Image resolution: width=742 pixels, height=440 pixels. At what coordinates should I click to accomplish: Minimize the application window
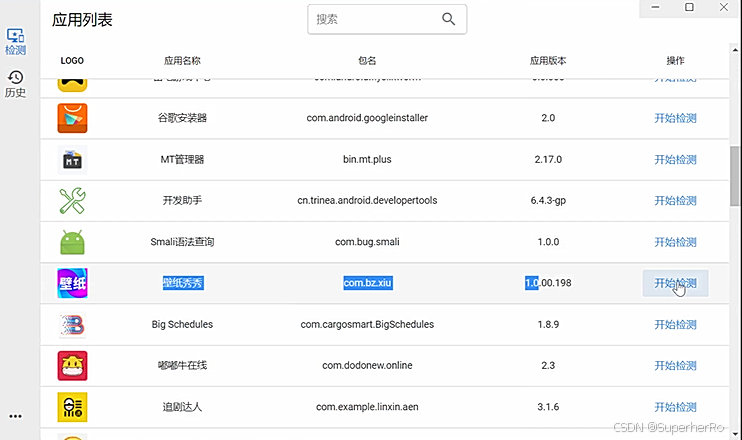pyautogui.click(x=655, y=7)
